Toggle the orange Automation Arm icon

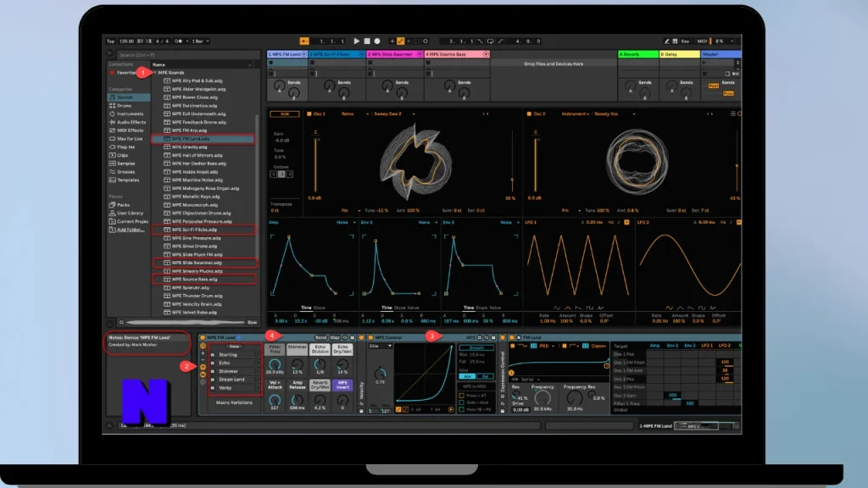coord(401,41)
